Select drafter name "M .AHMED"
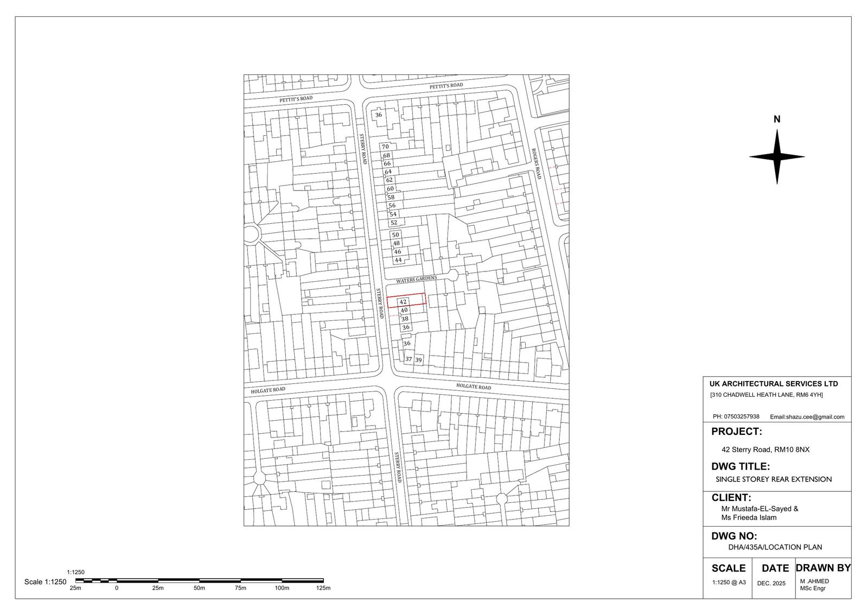 814,581
